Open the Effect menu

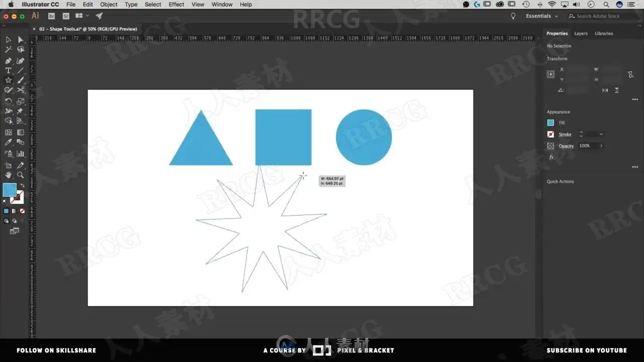(176, 4)
